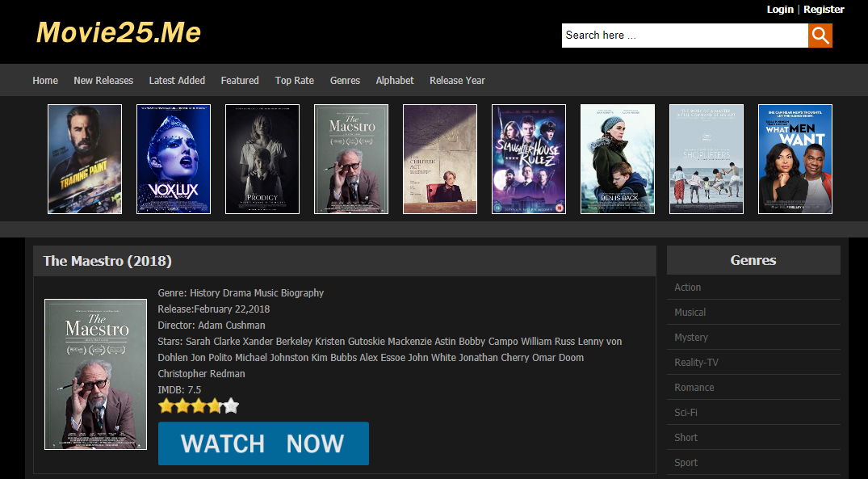The height and width of the screenshot is (479, 868).
Task: Click the third rating star
Action: (198, 406)
